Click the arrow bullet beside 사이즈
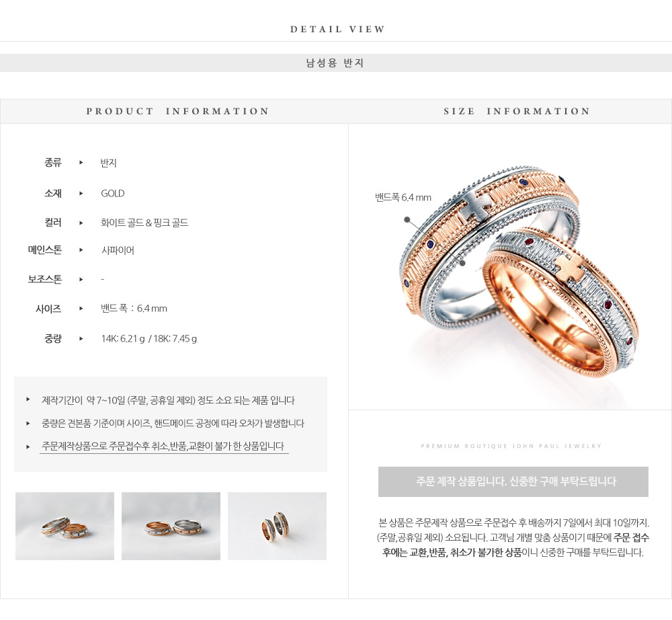Image resolution: width=672 pixels, height=620 pixels. tap(81, 308)
